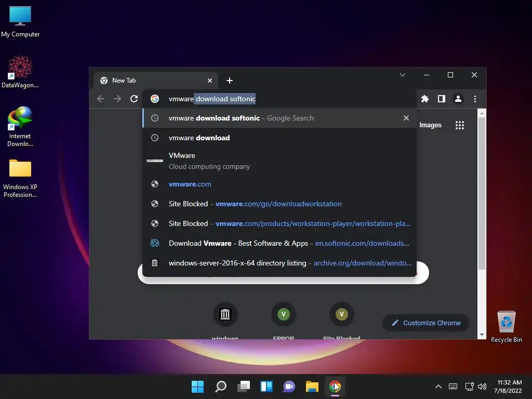
Task: Click Customize Chrome button
Action: coord(426,323)
